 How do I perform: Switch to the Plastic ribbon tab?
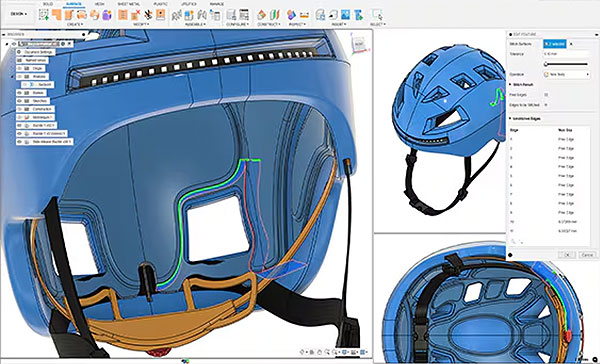(x=160, y=4)
